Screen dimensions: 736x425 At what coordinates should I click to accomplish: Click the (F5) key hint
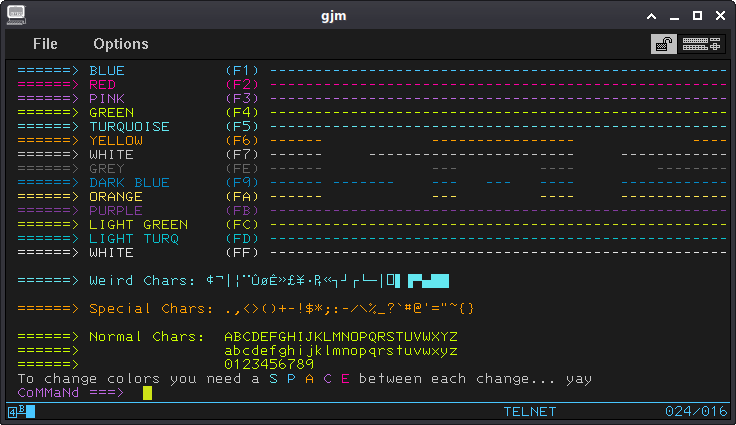[242, 127]
